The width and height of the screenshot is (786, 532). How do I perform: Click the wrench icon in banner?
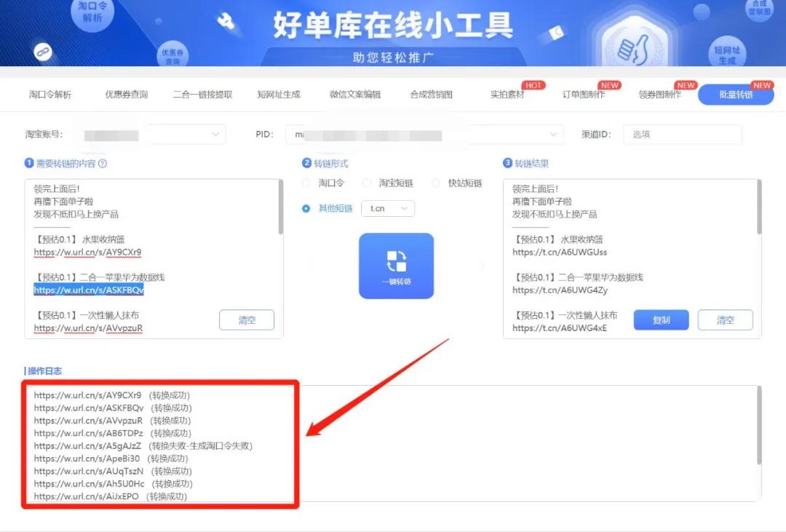(226, 21)
